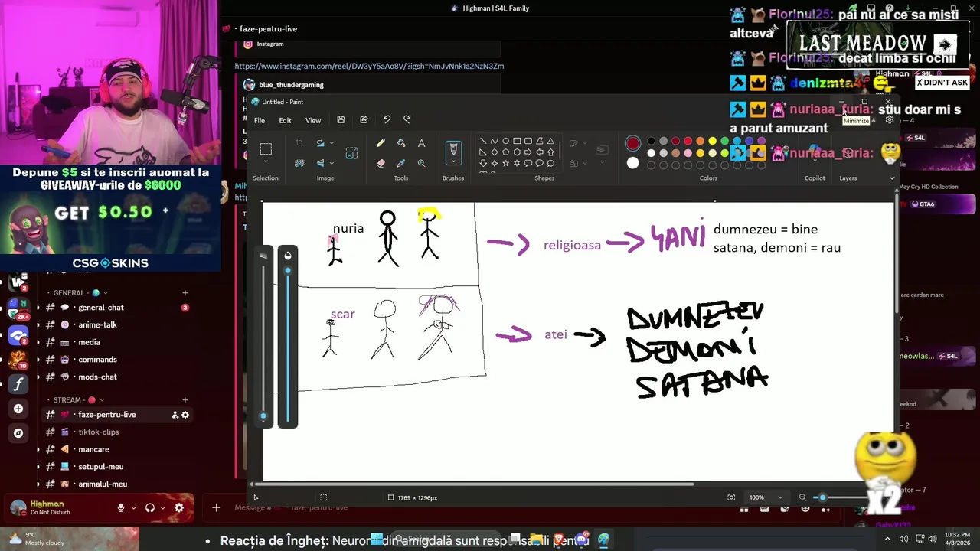The width and height of the screenshot is (980, 551).
Task: Click the Share icon in Paint
Action: [x=364, y=119]
